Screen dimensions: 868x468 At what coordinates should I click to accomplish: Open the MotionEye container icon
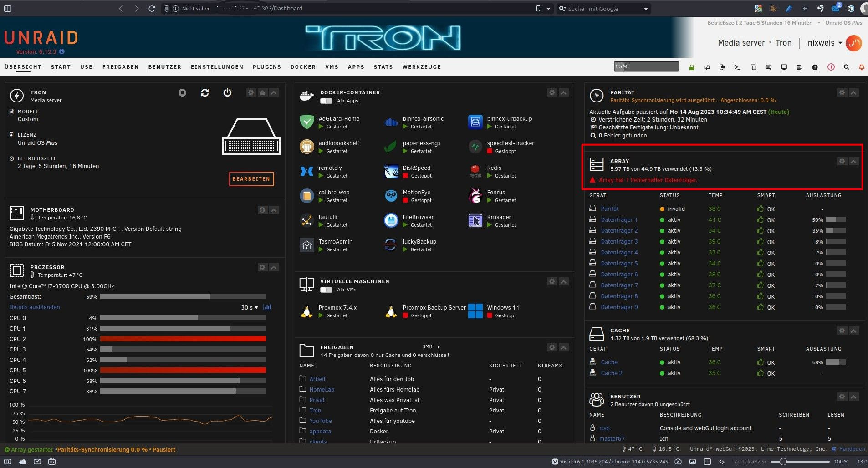pyautogui.click(x=391, y=196)
